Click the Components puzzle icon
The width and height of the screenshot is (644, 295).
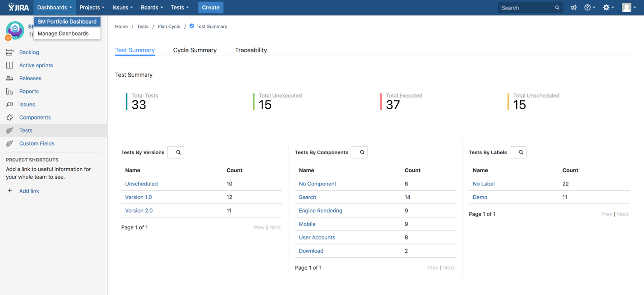pyautogui.click(x=9, y=118)
